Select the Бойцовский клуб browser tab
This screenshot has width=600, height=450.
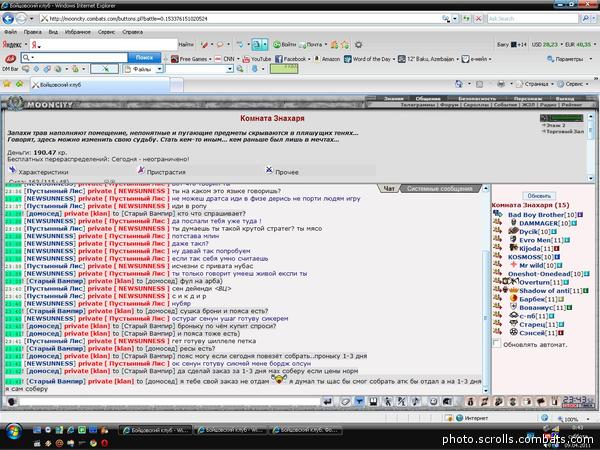99,85
